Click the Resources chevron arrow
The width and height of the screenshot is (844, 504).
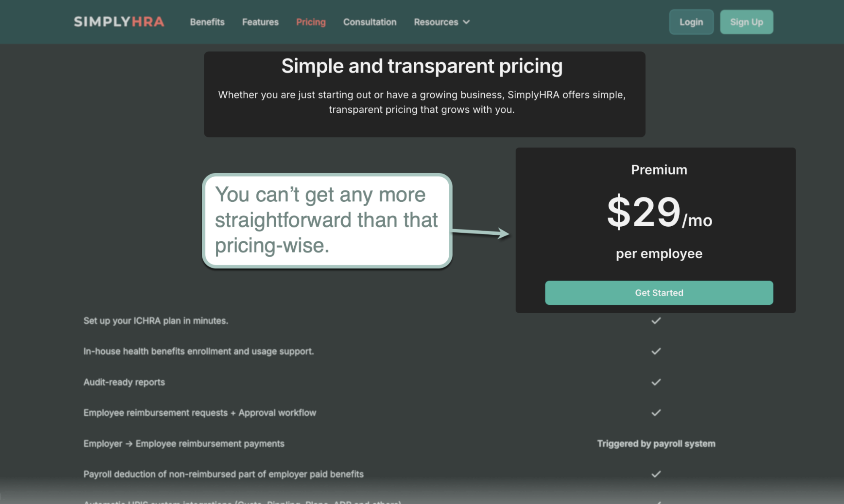pos(466,22)
